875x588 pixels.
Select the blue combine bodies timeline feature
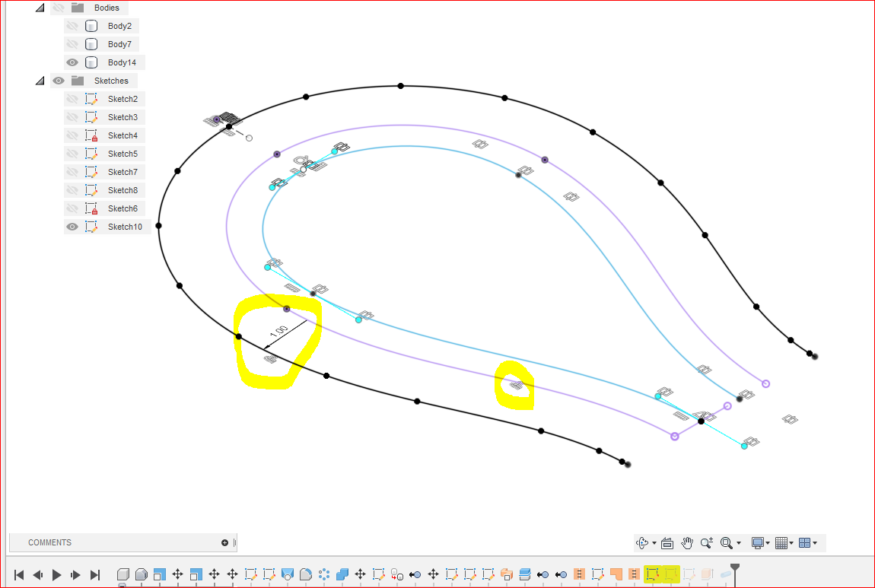[342, 574]
